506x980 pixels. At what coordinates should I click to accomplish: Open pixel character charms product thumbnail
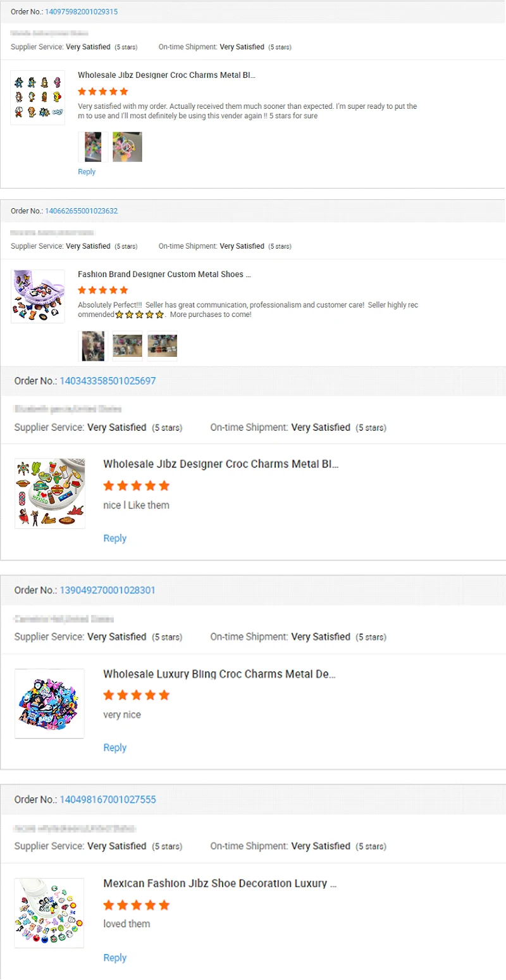38,97
